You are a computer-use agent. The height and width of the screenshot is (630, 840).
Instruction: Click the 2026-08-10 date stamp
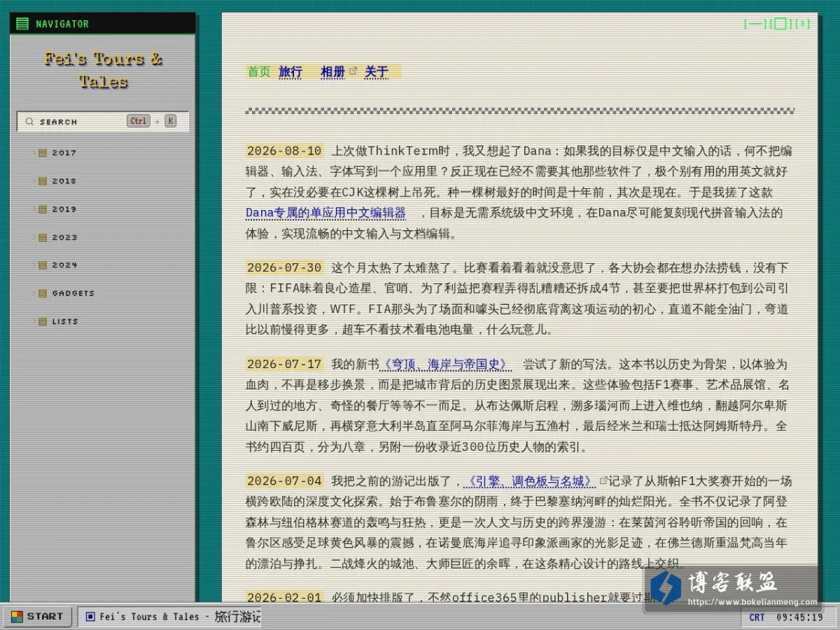point(284,150)
